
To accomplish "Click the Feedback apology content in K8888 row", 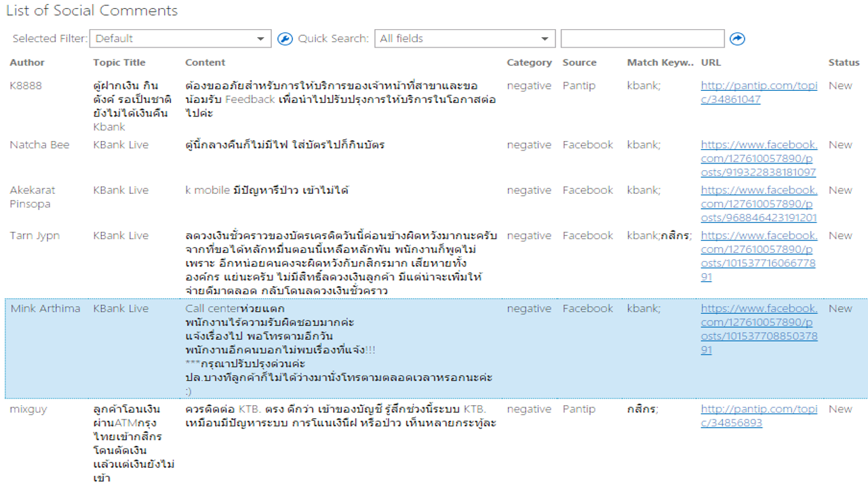I will (341, 99).
